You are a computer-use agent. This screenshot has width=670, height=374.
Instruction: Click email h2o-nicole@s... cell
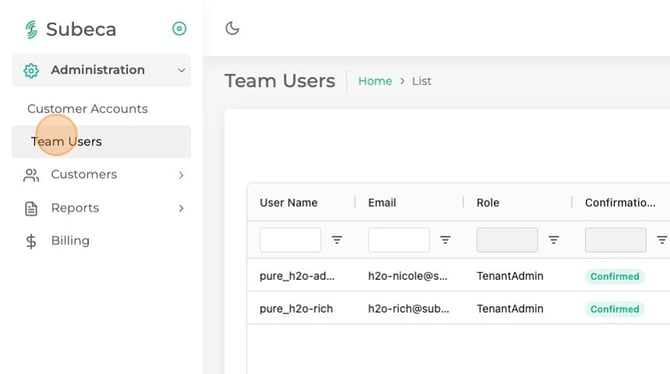point(408,276)
